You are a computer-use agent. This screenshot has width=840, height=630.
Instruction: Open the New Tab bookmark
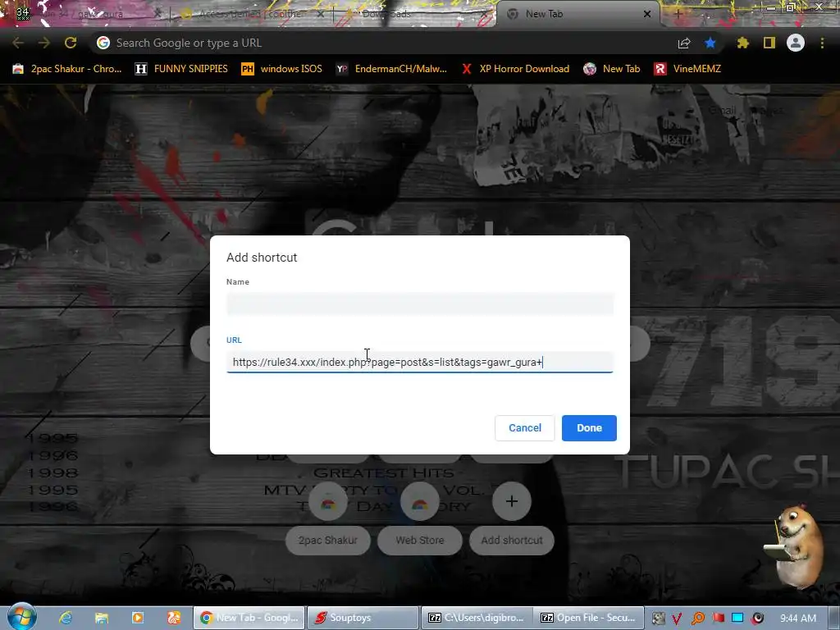click(612, 69)
